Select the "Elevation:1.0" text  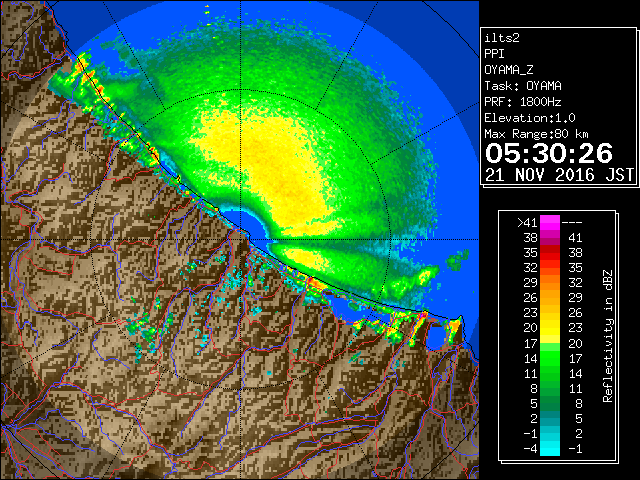pyautogui.click(x=530, y=118)
